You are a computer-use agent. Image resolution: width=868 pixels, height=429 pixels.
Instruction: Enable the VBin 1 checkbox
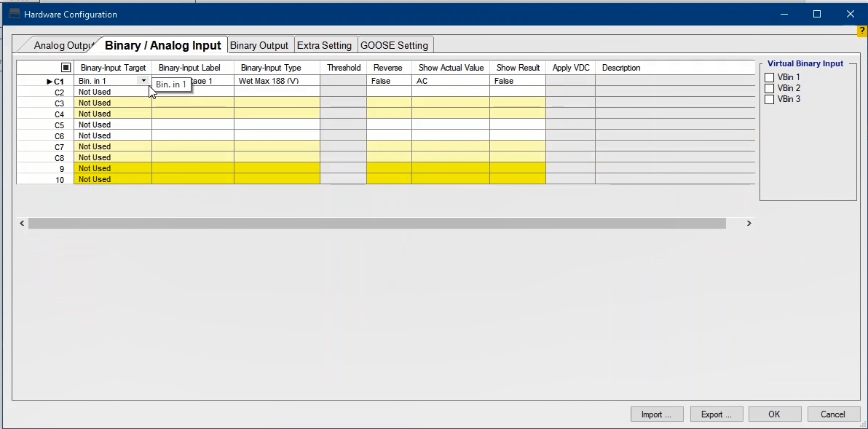coord(769,77)
